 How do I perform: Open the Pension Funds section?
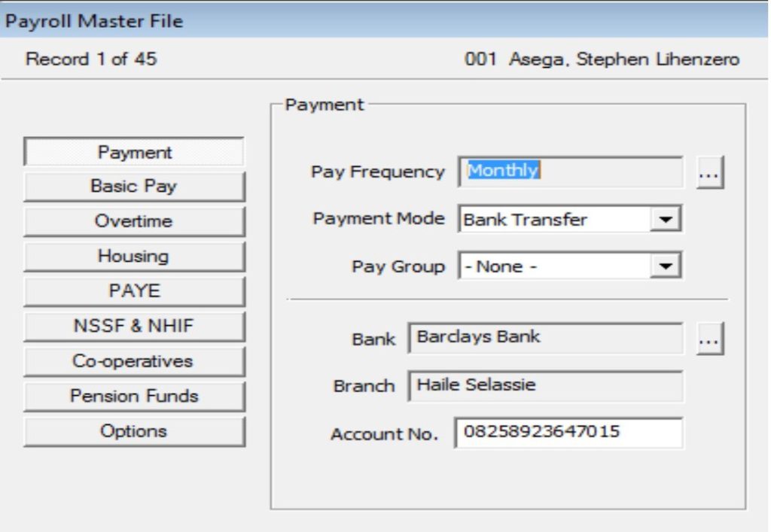tap(133, 395)
